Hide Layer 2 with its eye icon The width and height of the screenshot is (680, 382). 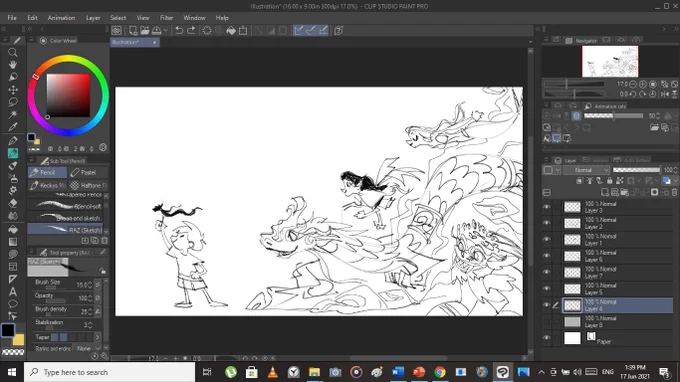(546, 223)
